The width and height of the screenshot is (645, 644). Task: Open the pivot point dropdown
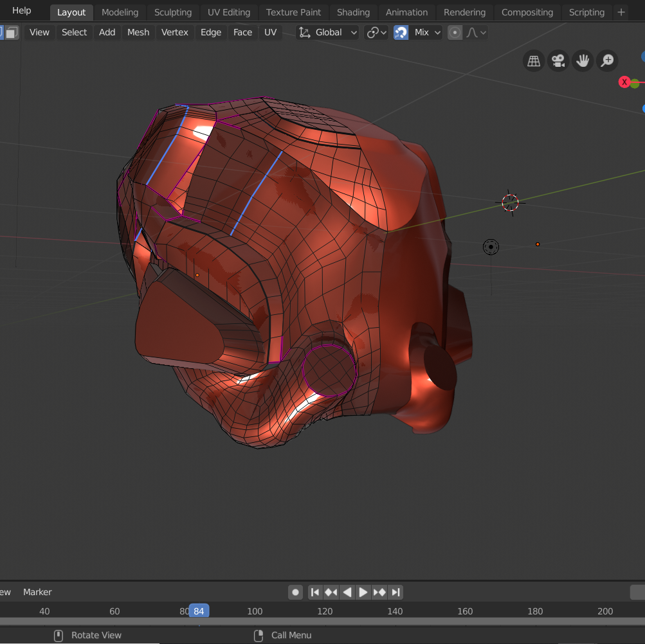point(376,32)
